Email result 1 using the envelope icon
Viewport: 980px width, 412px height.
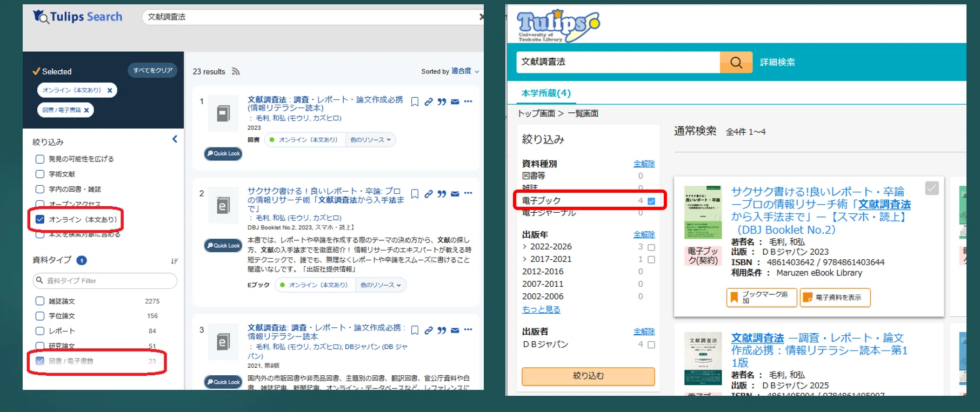coord(455,102)
